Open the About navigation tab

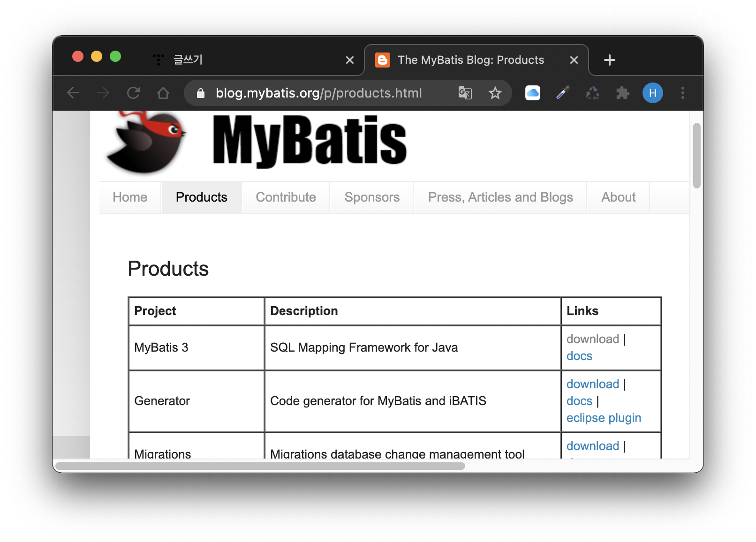619,197
